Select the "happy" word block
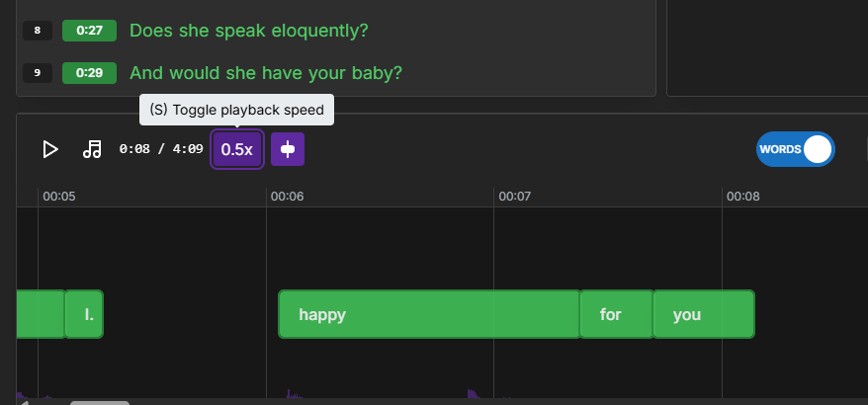 point(429,314)
